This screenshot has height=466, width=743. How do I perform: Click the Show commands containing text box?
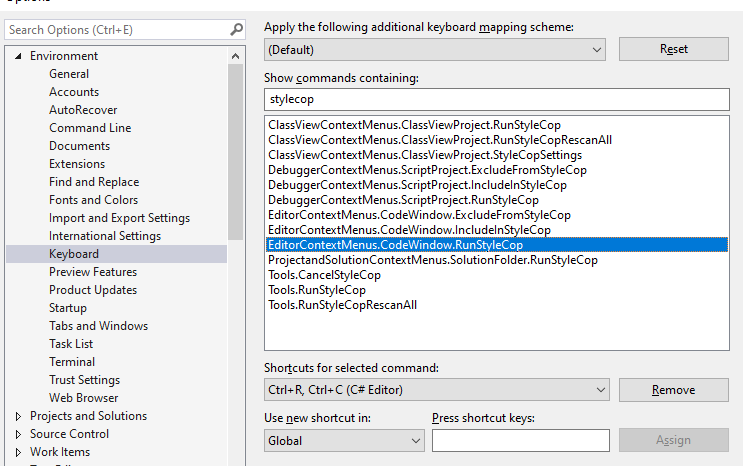[497, 100]
